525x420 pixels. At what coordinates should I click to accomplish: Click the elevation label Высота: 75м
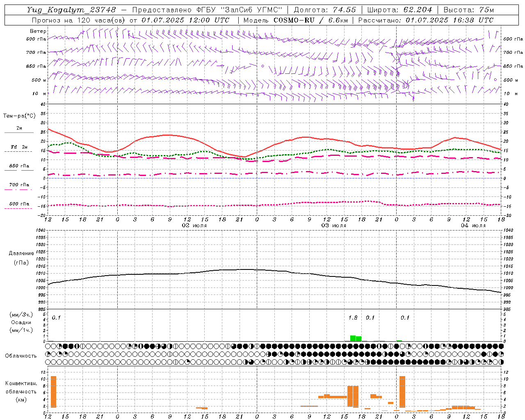[x=469, y=10]
